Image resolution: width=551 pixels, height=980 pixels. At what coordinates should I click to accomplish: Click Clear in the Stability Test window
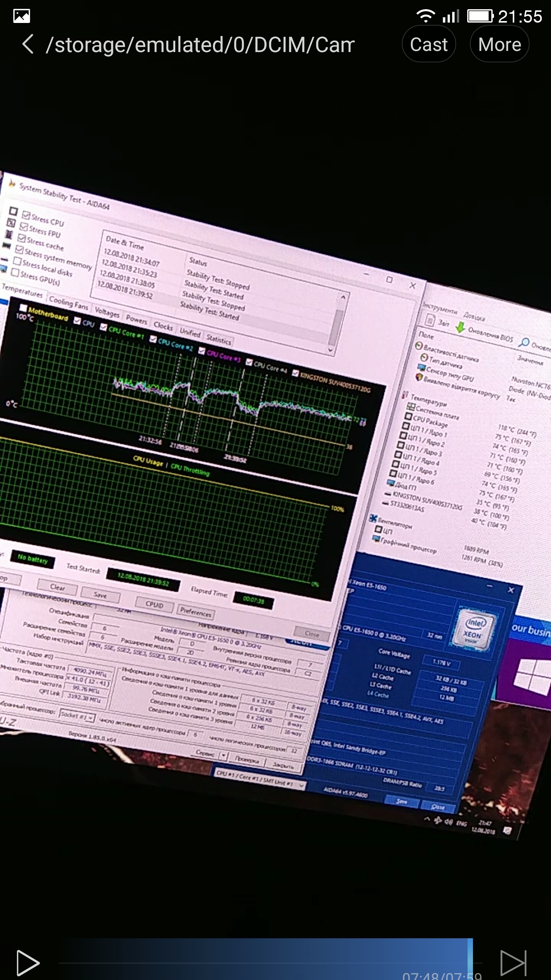[57, 587]
